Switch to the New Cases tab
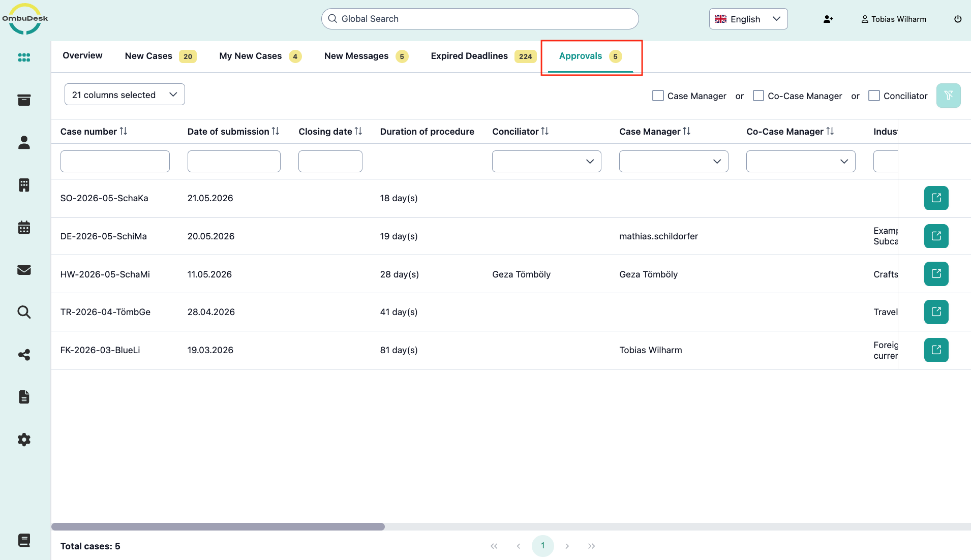Image resolution: width=971 pixels, height=560 pixels. pyautogui.click(x=161, y=56)
